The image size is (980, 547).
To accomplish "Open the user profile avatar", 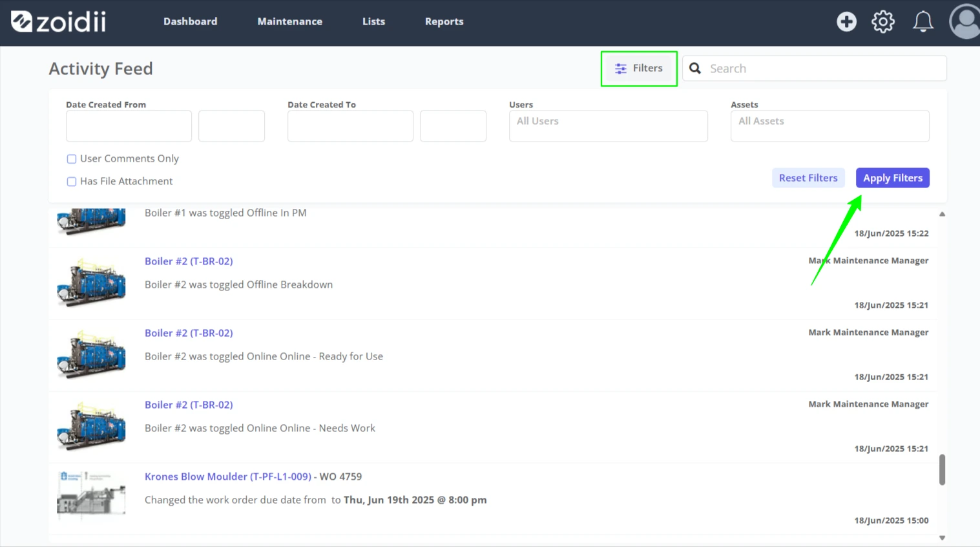I will (x=965, y=21).
